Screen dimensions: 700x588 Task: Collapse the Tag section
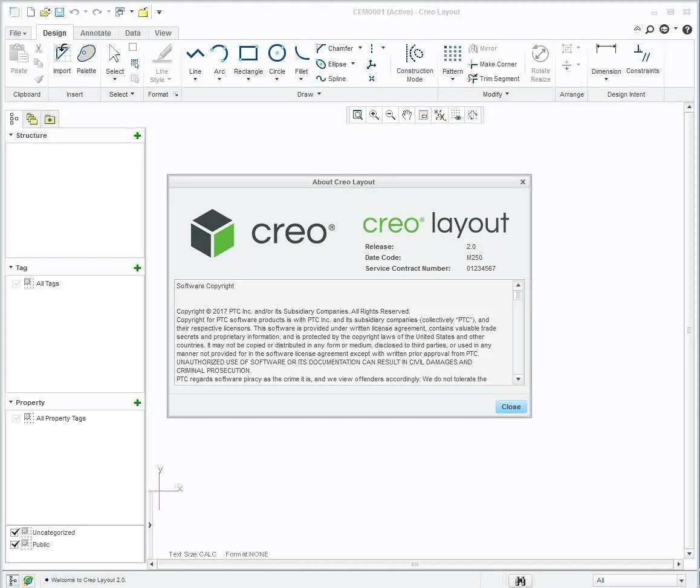[11, 268]
